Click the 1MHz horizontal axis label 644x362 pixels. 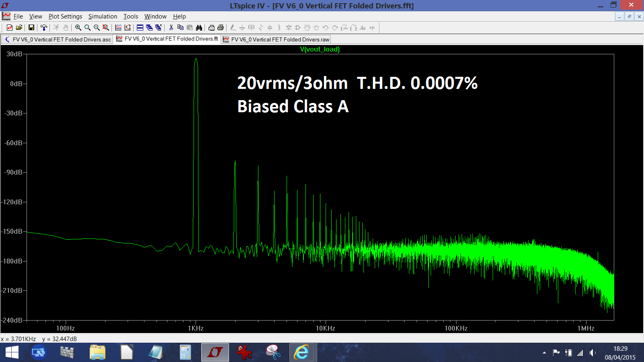pyautogui.click(x=586, y=328)
